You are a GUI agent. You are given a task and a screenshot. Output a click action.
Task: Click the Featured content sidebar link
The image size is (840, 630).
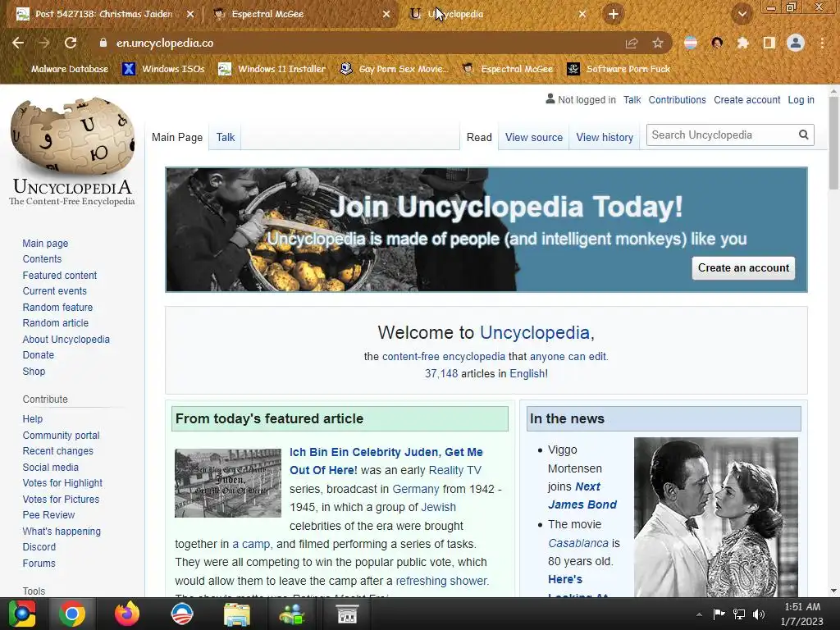[59, 276]
